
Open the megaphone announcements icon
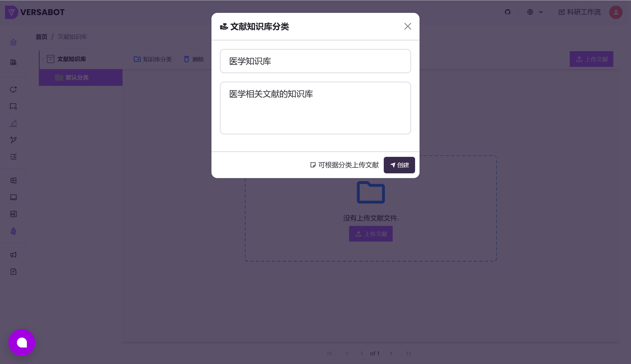13,255
